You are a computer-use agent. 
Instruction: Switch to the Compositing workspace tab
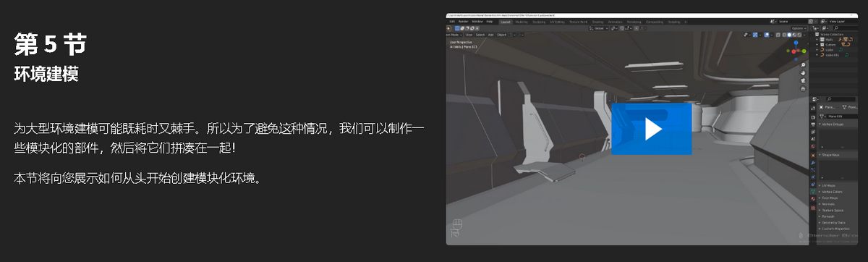point(655,22)
